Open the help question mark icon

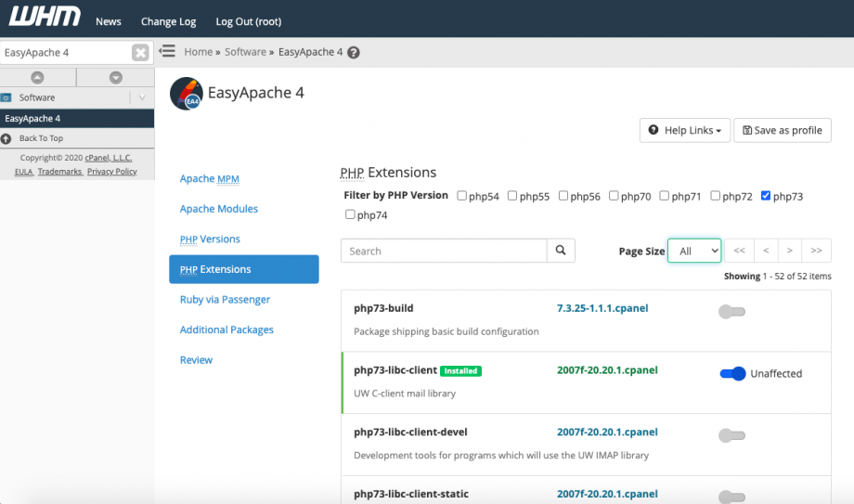(354, 53)
